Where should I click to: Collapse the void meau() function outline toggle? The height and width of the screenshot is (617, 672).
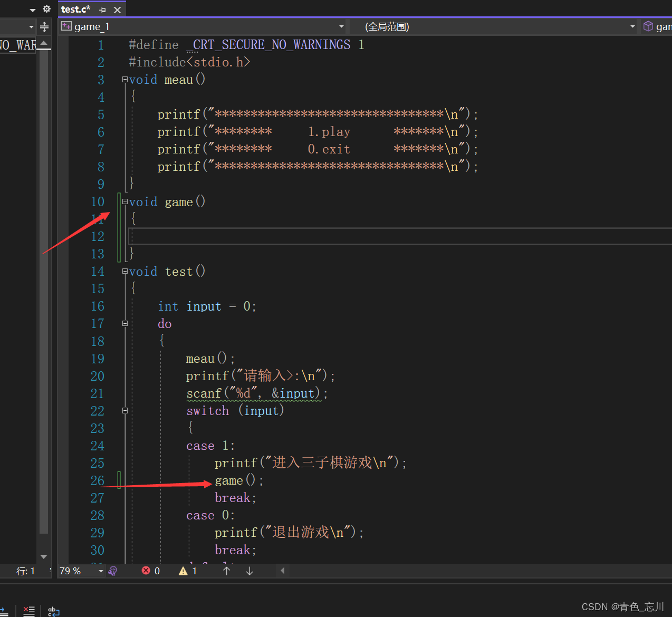pos(125,80)
